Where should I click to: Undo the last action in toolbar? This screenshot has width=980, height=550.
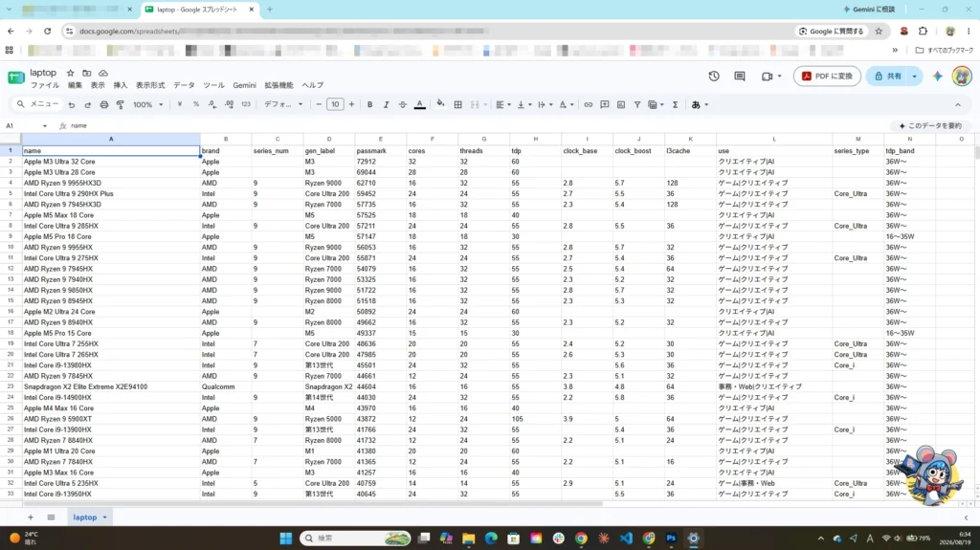pos(72,105)
